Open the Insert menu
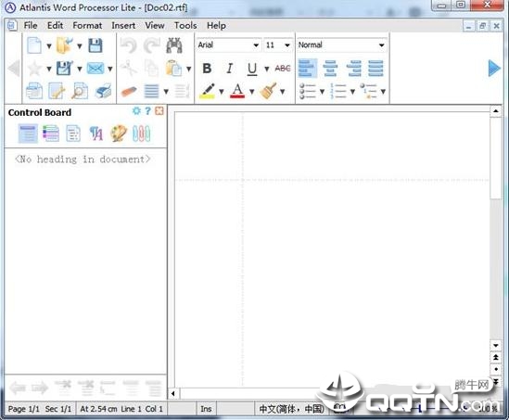This screenshot has width=509, height=420. point(123,25)
